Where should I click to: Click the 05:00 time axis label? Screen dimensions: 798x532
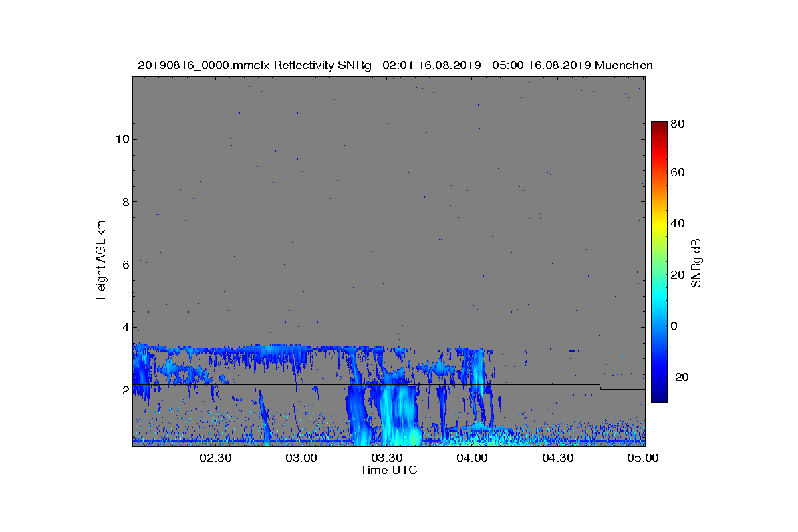pyautogui.click(x=644, y=458)
